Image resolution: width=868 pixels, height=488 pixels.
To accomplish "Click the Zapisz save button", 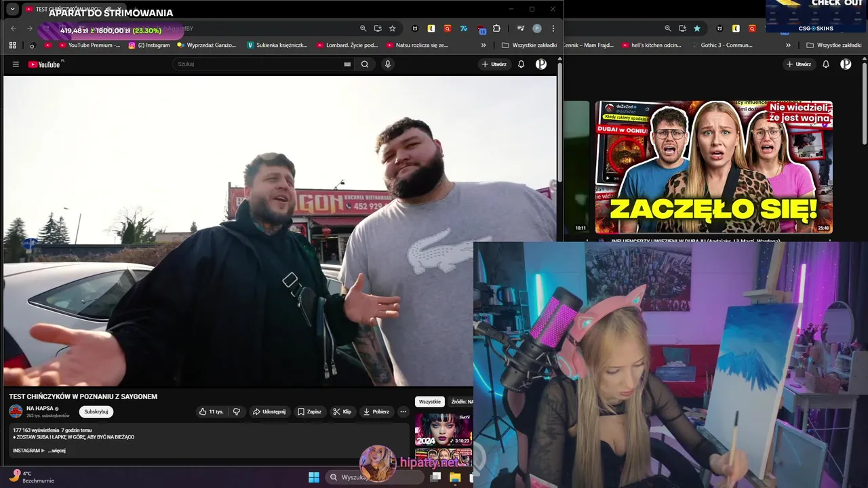I will (x=309, y=411).
